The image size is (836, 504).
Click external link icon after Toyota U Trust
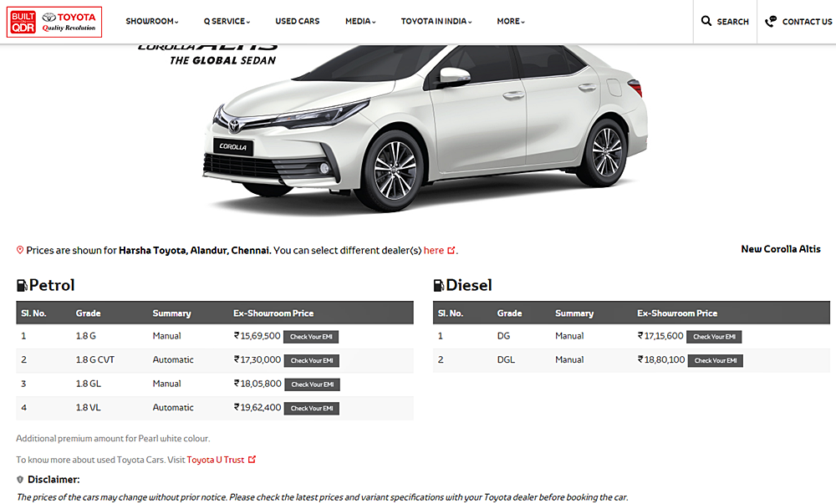[252, 459]
